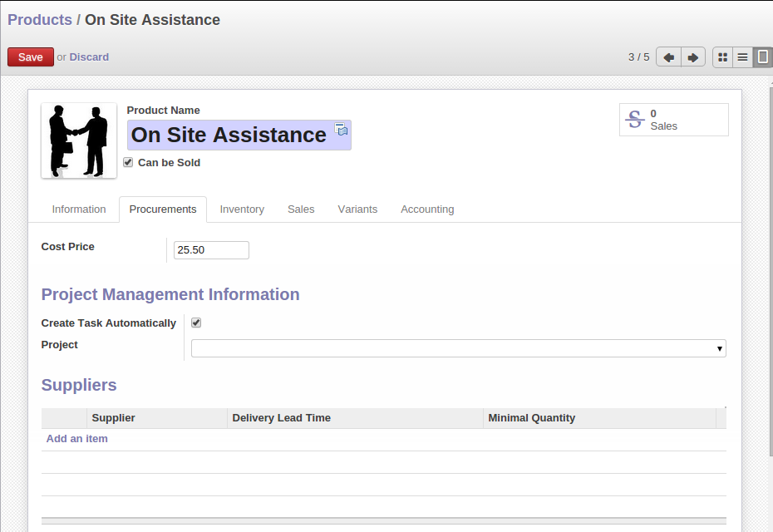This screenshot has height=532, width=773.
Task: Open the Information tab
Action: [79, 209]
